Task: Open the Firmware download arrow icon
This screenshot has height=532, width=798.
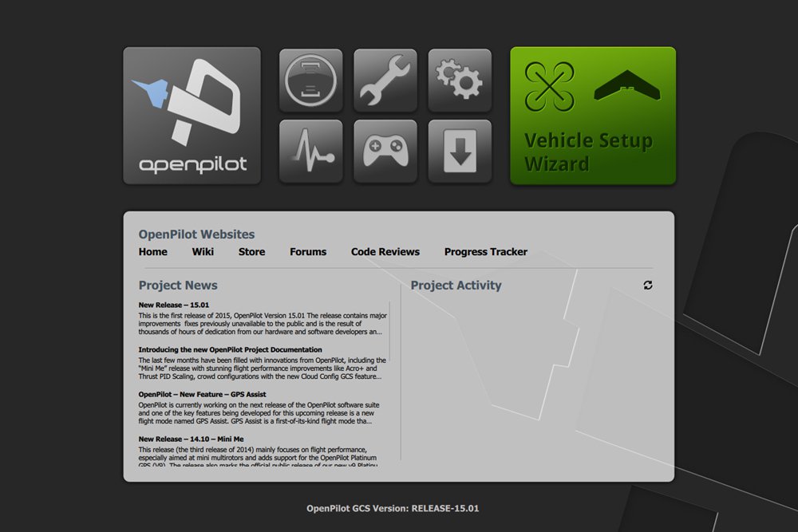Action: pyautogui.click(x=460, y=151)
